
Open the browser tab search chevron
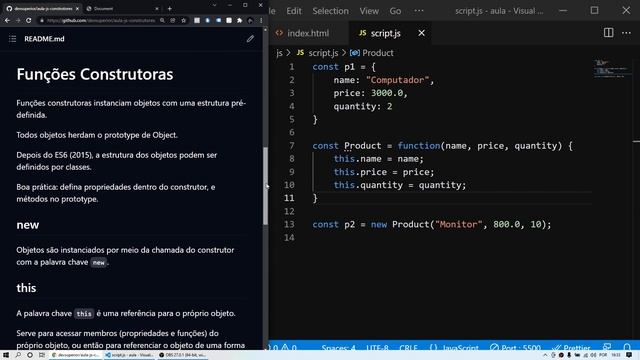point(214,5)
